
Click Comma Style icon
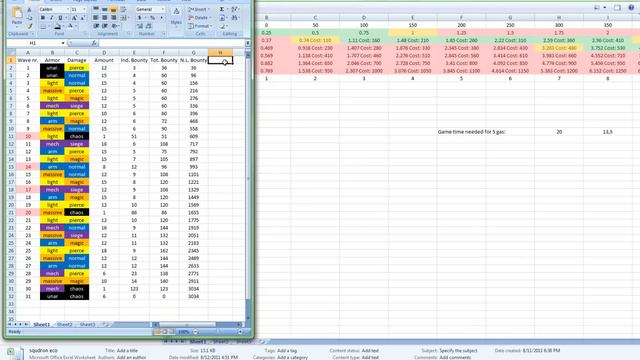tap(161, 18)
